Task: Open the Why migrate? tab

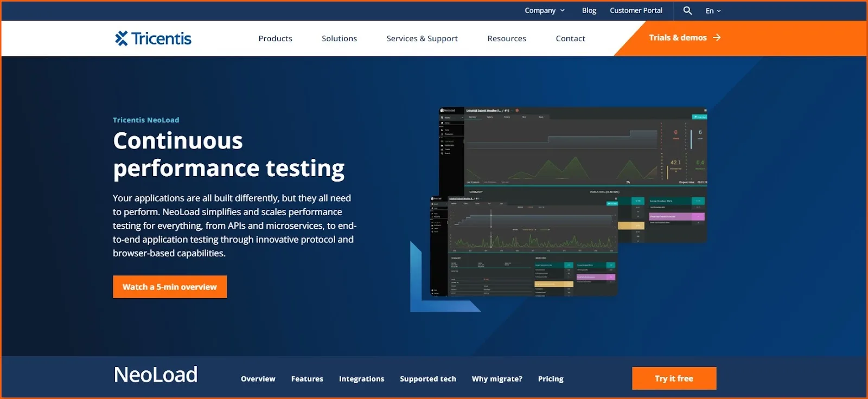Action: 497,379
